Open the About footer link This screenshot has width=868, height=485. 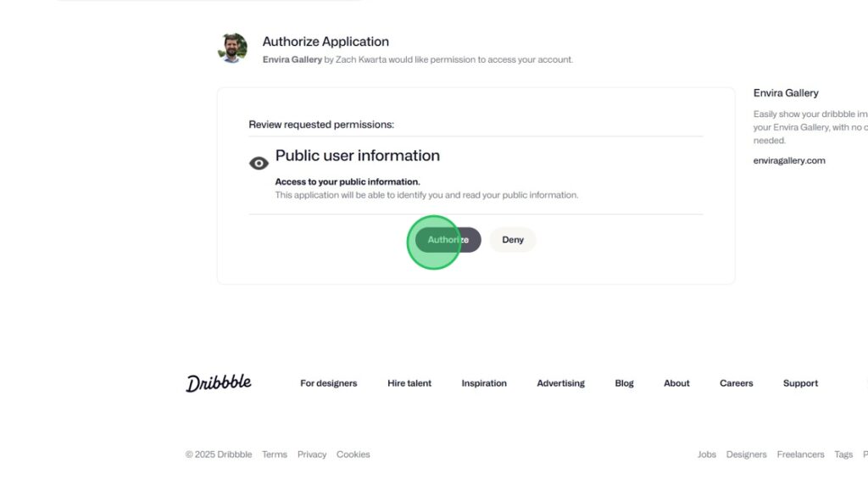pyautogui.click(x=676, y=383)
